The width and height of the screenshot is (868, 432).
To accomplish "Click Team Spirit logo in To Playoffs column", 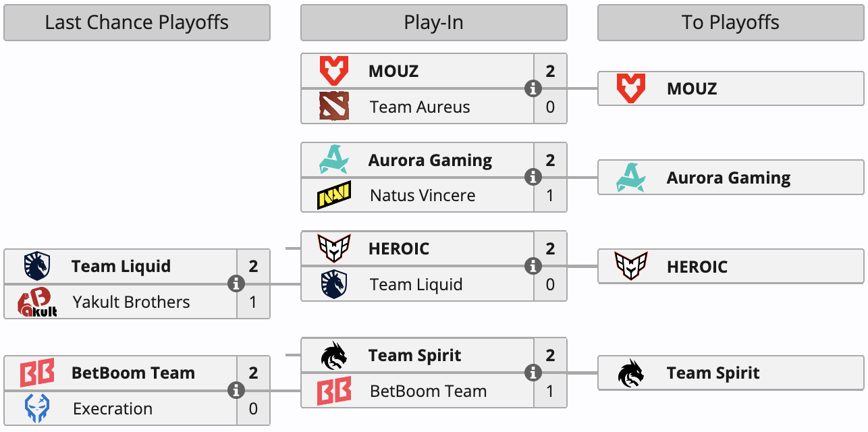I will click(x=630, y=373).
